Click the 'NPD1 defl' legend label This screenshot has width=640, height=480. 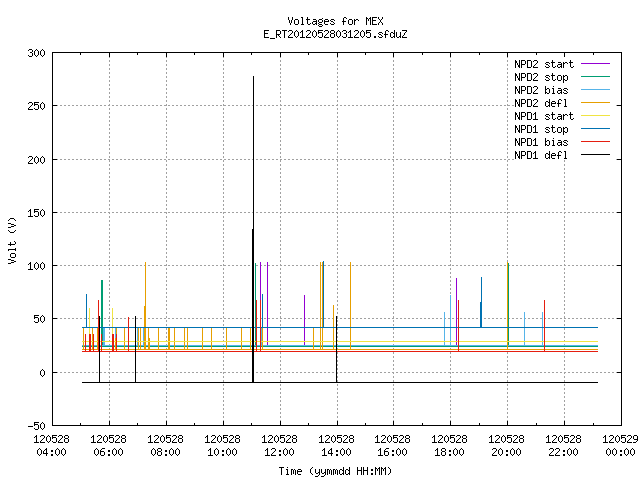[x=541, y=156]
